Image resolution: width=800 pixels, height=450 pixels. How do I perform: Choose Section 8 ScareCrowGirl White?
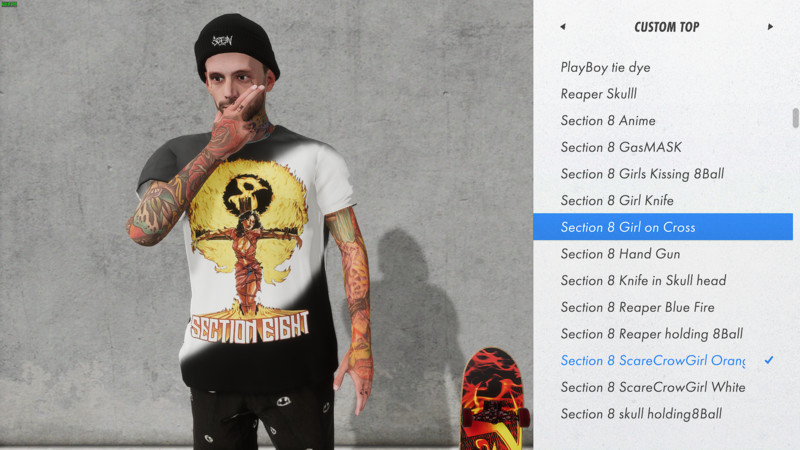click(663, 387)
